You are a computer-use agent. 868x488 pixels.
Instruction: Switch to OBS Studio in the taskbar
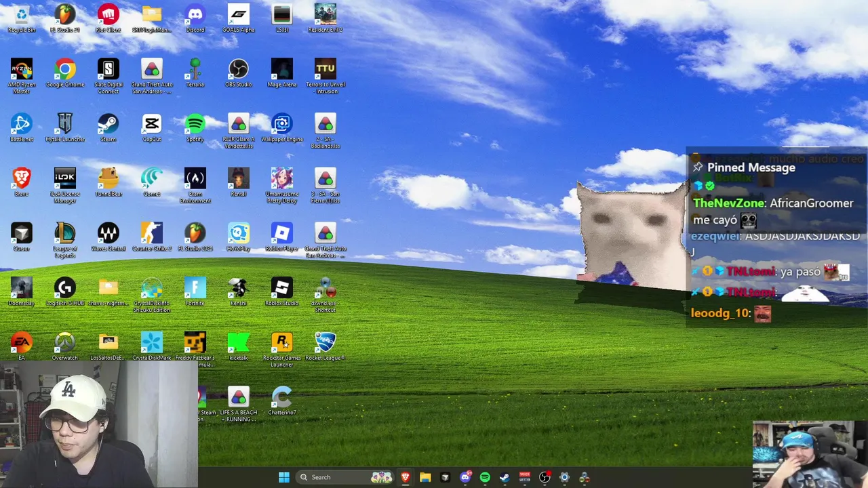click(545, 477)
